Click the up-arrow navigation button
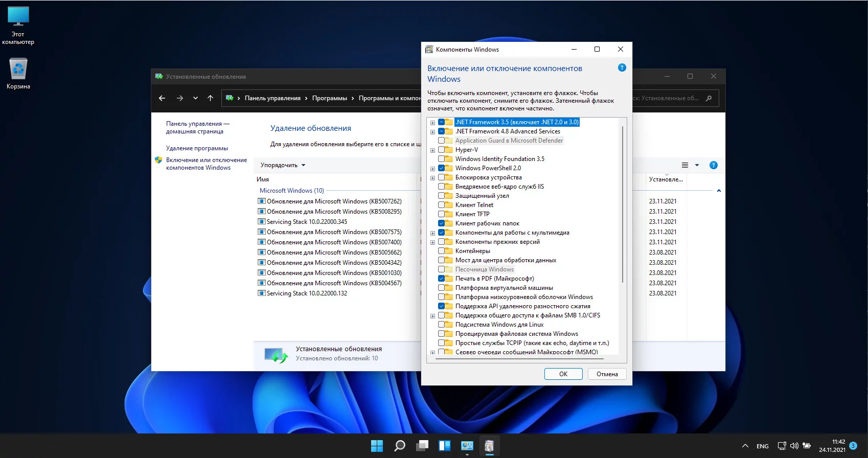Image resolution: width=868 pixels, height=458 pixels. pyautogui.click(x=210, y=98)
